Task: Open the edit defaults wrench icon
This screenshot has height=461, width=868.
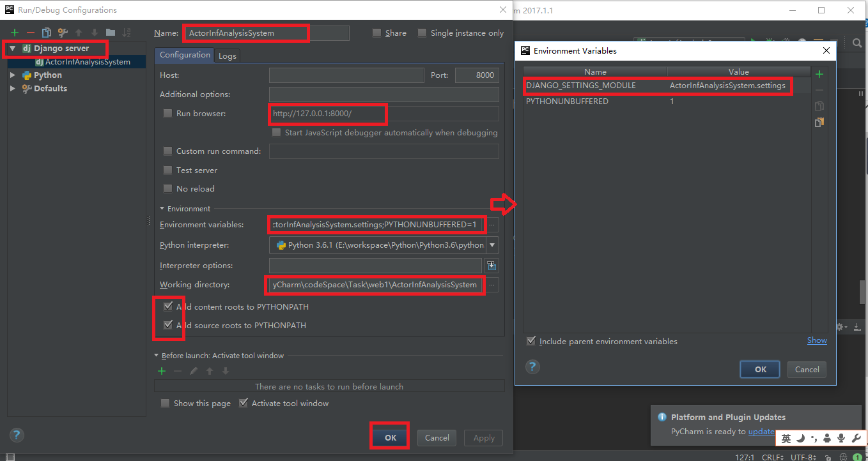Action: (x=63, y=33)
